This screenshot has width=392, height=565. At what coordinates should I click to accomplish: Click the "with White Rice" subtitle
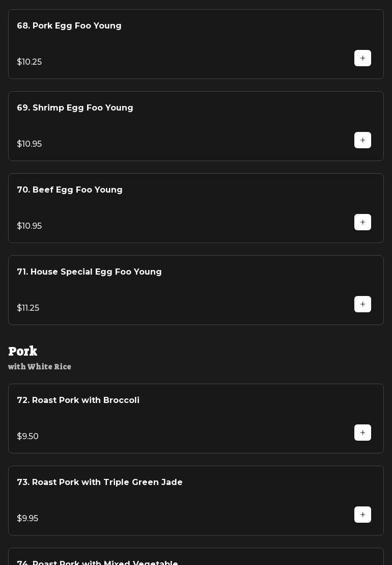40,367
